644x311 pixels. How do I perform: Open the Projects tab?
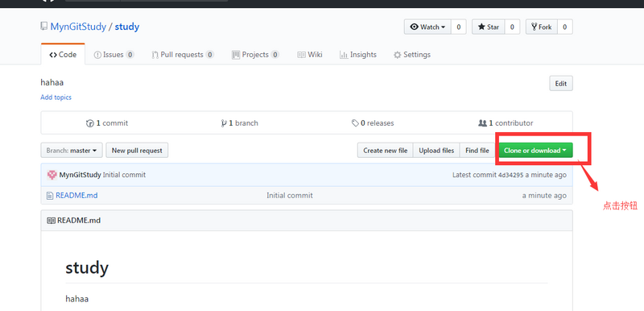(255, 55)
